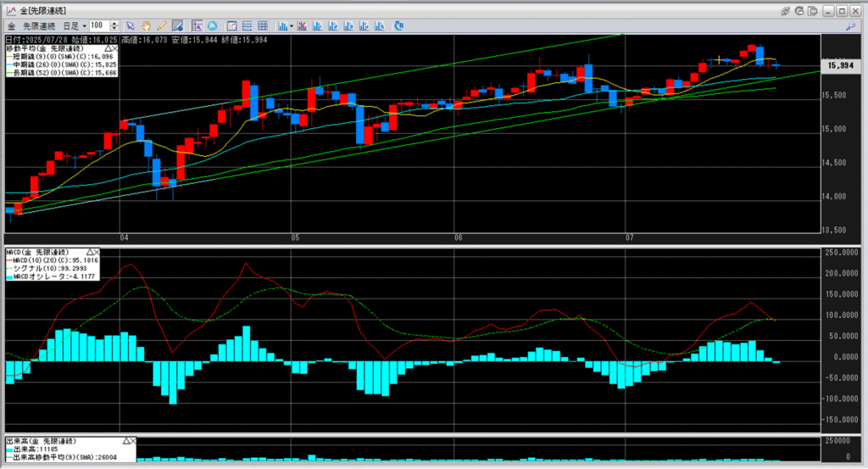The image size is (868, 469).
Task: Click the trend line drawing tool
Action: point(178,26)
